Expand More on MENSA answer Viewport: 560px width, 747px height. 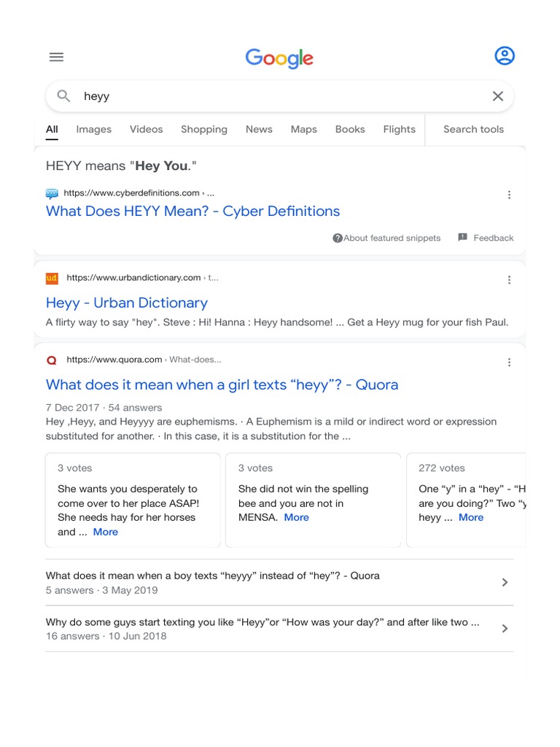(296, 517)
